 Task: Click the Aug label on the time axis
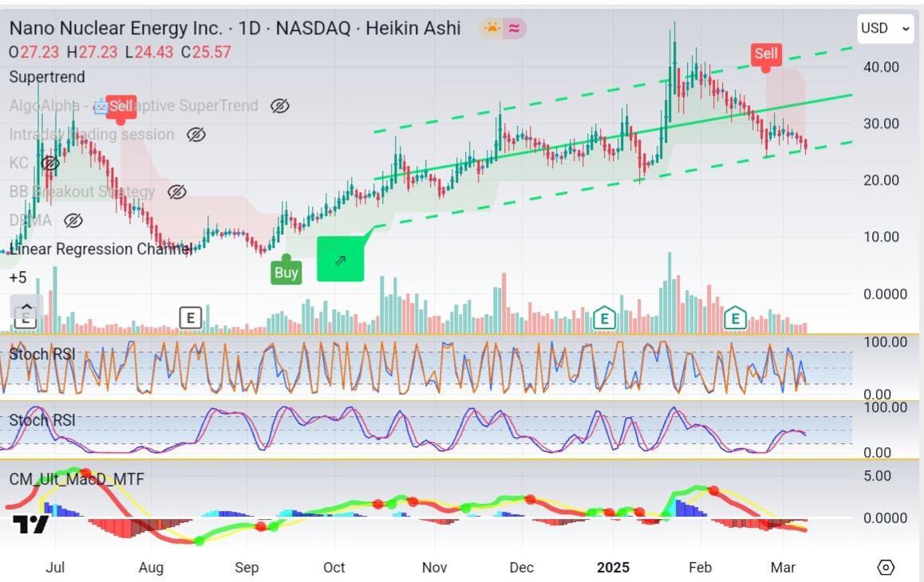point(151,568)
